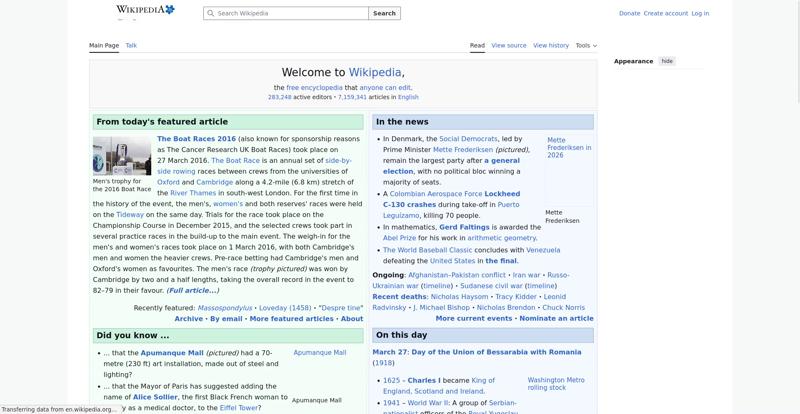
Task: Open the Washington Metro rolling stock image link
Action: 555,384
